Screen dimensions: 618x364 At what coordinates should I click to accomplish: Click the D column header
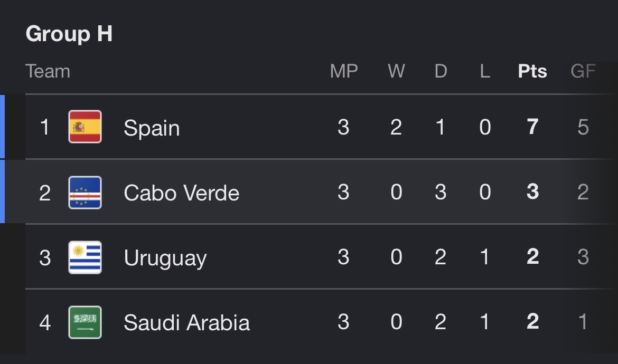click(441, 71)
